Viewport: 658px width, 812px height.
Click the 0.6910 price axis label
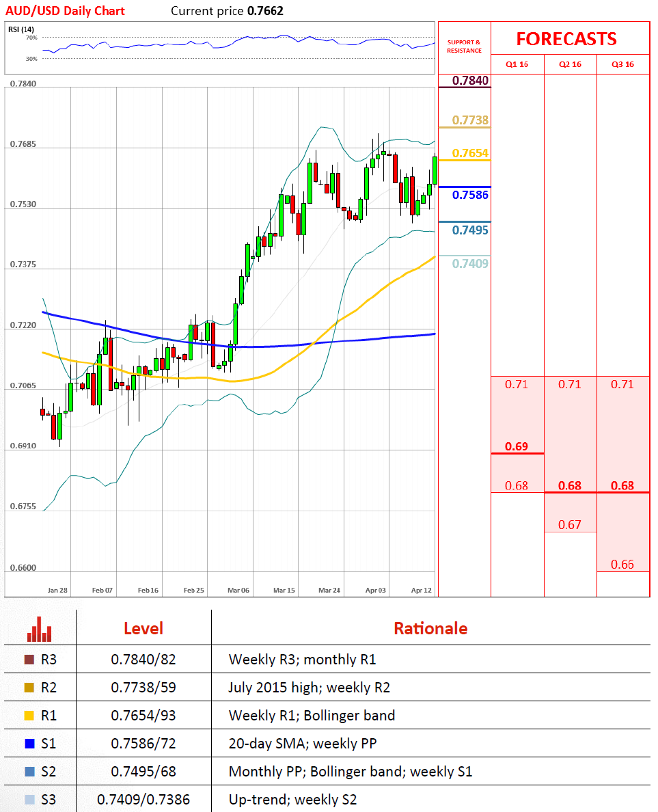click(23, 446)
